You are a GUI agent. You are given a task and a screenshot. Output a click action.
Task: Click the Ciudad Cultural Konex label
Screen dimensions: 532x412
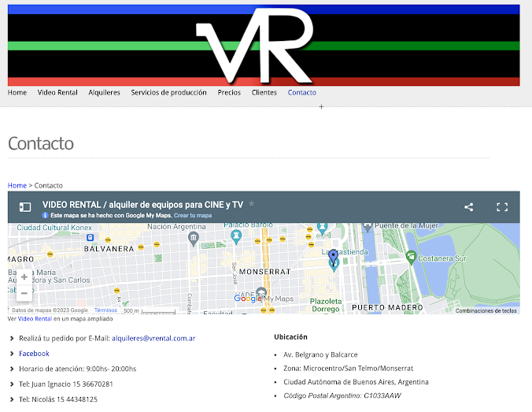[54, 227]
